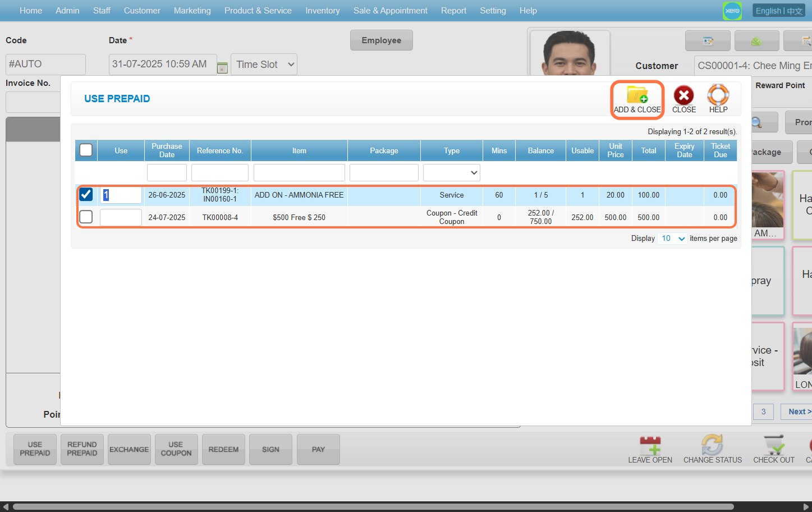Open Help lifebuoy icon
Screen dimensions: 812x512
tap(718, 95)
